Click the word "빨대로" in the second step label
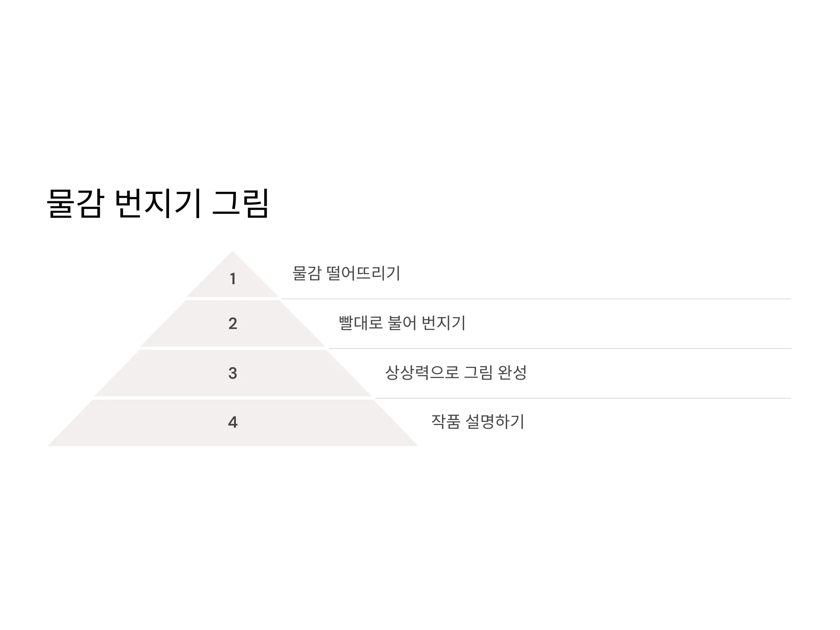This screenshot has height=630, width=840. 361,323
